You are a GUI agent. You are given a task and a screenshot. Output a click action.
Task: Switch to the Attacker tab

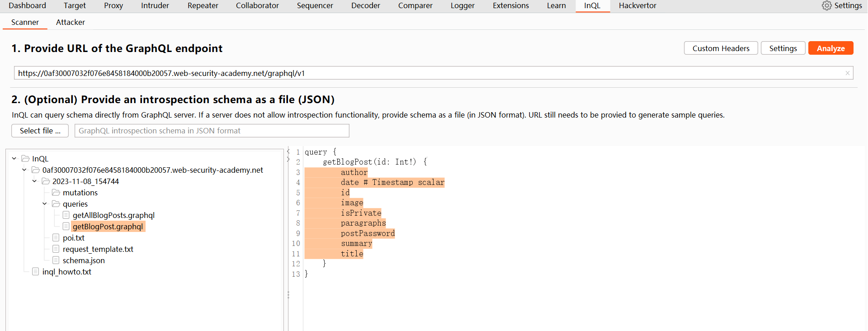[x=70, y=22]
